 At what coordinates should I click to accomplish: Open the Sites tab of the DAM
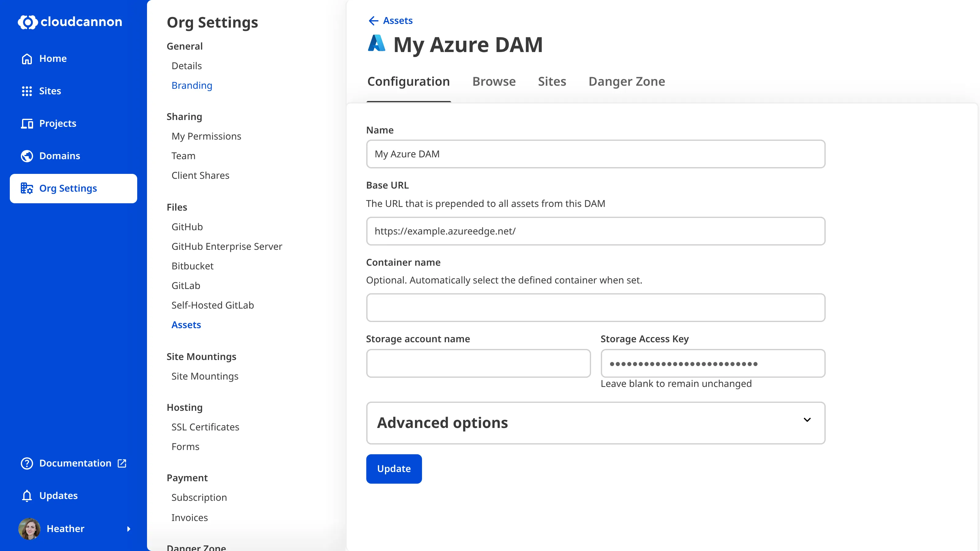552,81
